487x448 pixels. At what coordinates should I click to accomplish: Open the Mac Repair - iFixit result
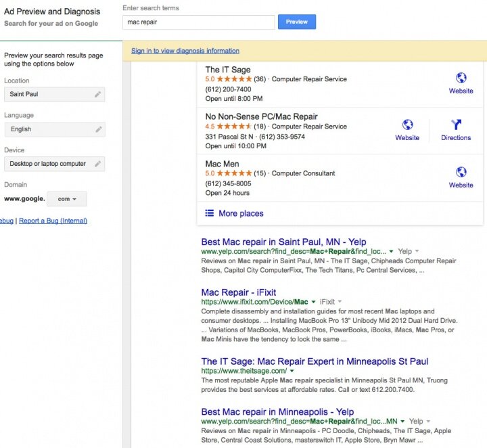239,292
